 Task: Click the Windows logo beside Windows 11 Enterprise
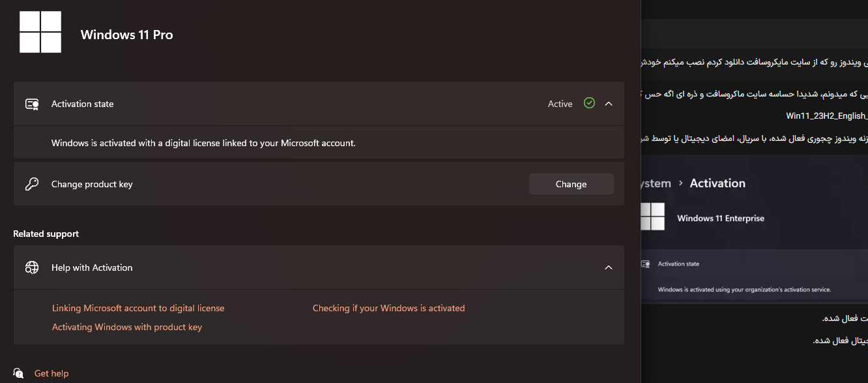point(652,217)
